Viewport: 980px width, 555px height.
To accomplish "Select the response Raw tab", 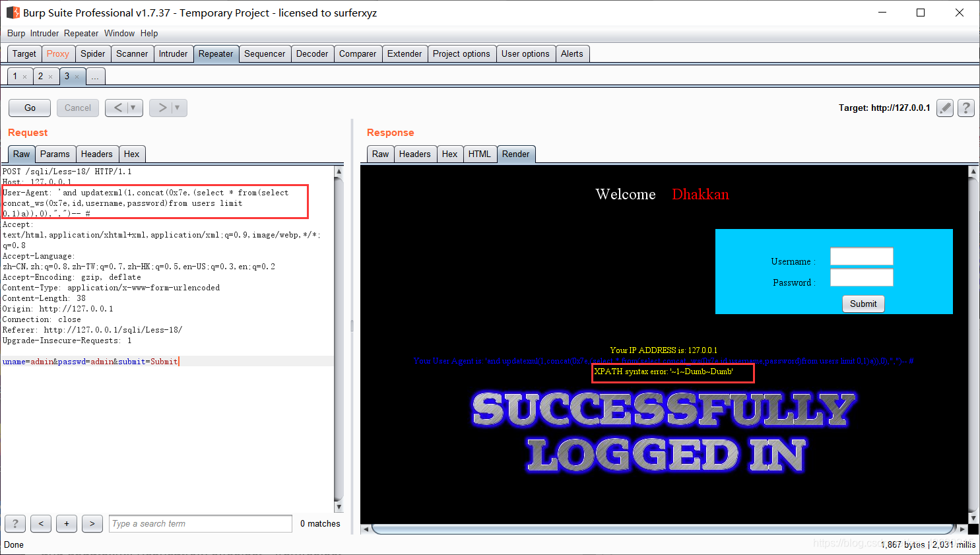I will (x=381, y=154).
